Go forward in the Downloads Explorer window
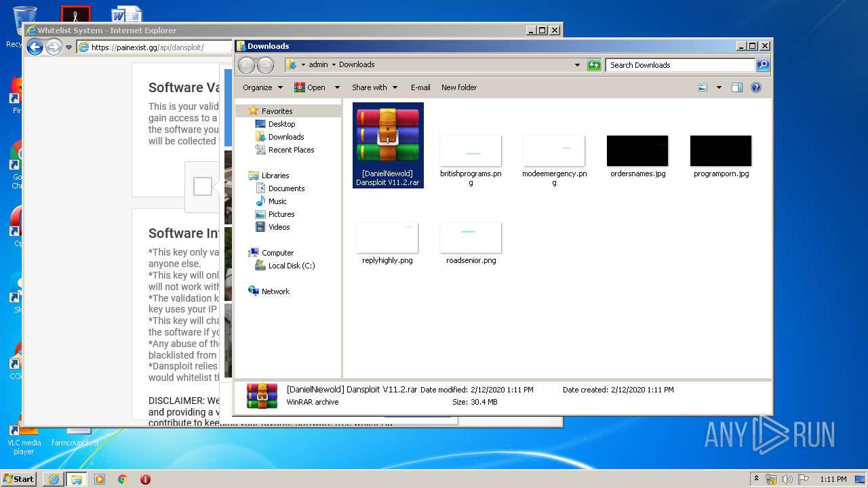868x488 pixels. (x=265, y=65)
